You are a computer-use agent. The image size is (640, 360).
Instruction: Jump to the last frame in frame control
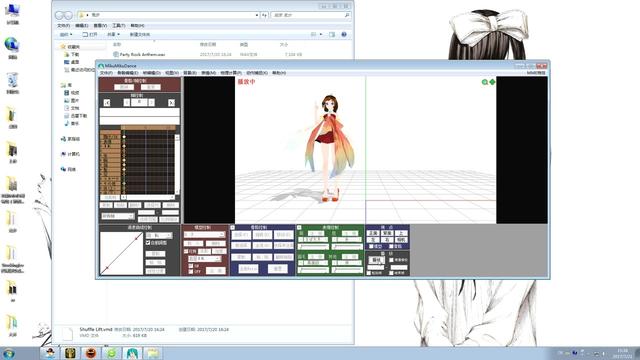pos(171,102)
